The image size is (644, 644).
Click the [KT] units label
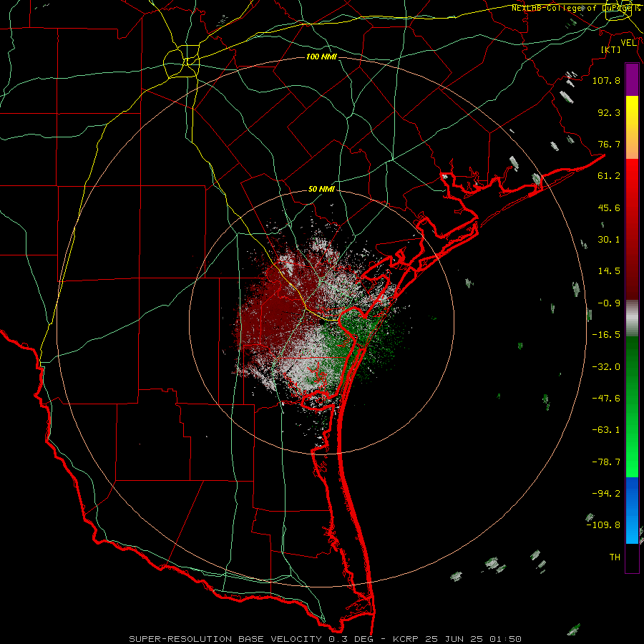(x=611, y=49)
